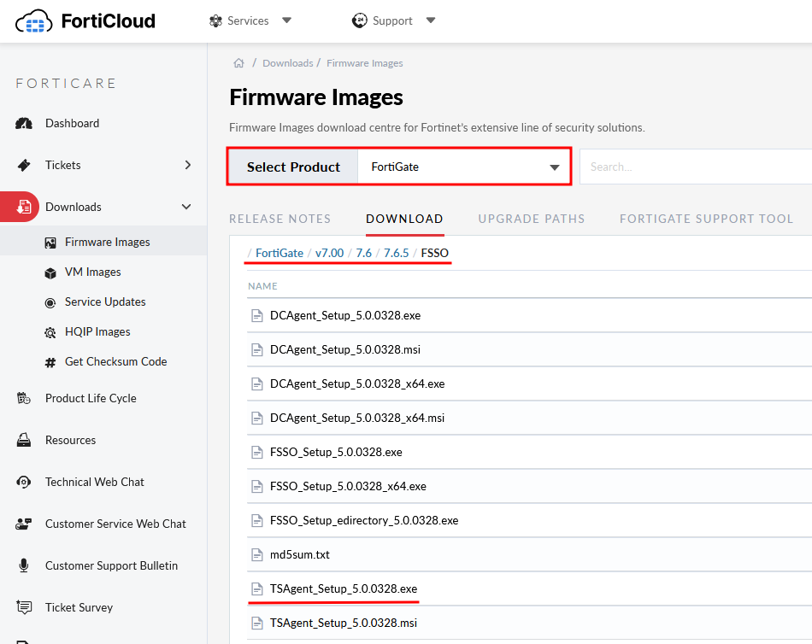Open Product Life Cycle page
This screenshot has height=644, width=812.
tap(91, 398)
